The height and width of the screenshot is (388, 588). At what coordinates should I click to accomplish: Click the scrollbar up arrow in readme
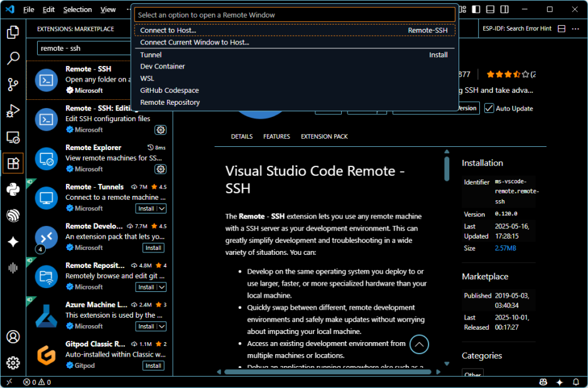(447, 152)
